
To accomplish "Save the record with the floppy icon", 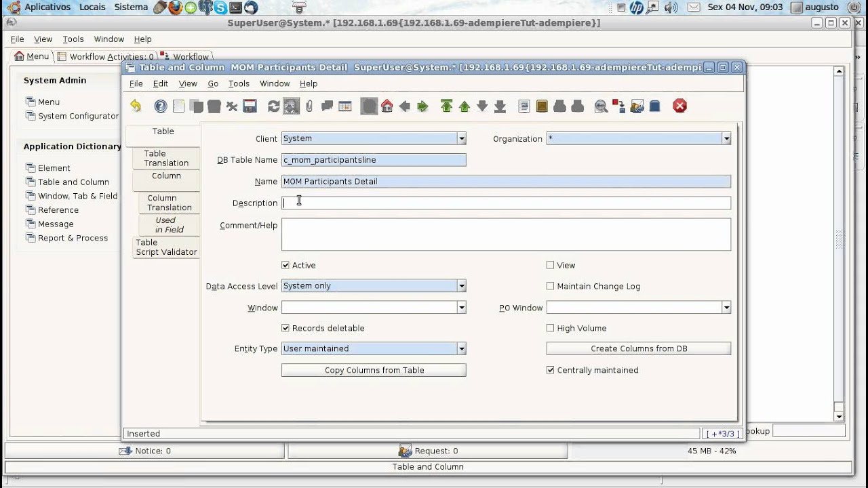I will (x=250, y=106).
